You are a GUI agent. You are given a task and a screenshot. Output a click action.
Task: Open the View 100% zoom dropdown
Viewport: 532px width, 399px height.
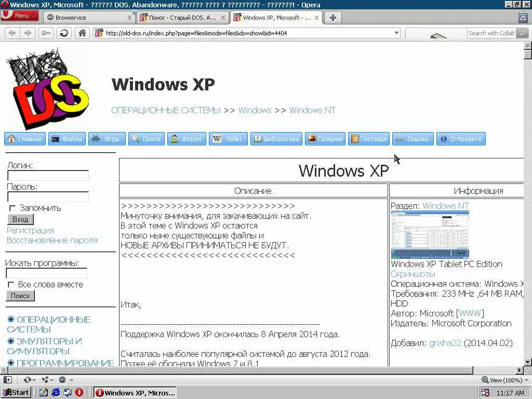[x=505, y=380]
